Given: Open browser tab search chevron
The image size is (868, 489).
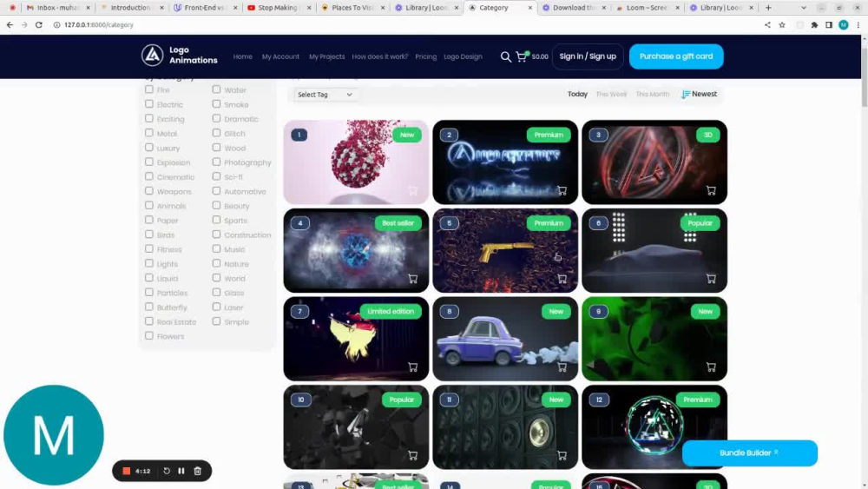Looking at the screenshot, I should click(804, 8).
